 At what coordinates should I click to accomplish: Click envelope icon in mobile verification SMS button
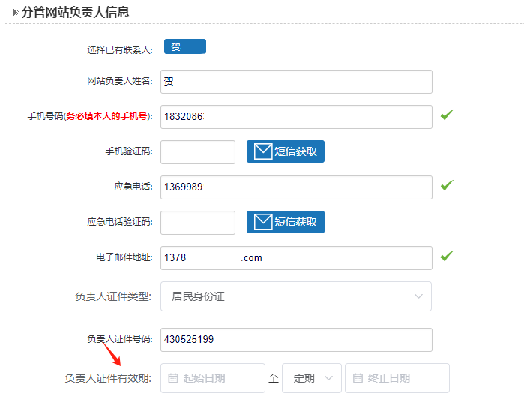tap(262, 151)
